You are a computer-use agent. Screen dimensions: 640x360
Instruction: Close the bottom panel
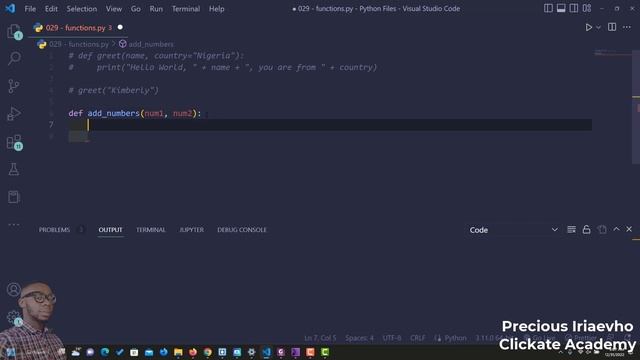pyautogui.click(x=629, y=229)
